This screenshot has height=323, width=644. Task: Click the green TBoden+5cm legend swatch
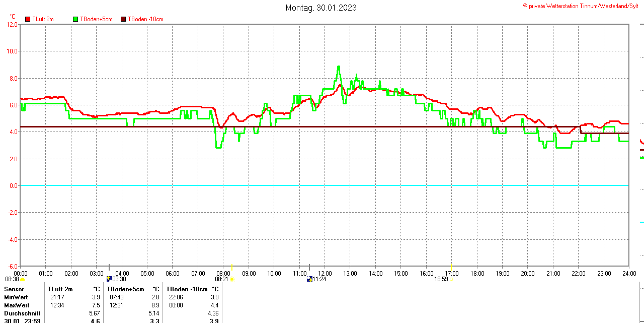coord(76,19)
